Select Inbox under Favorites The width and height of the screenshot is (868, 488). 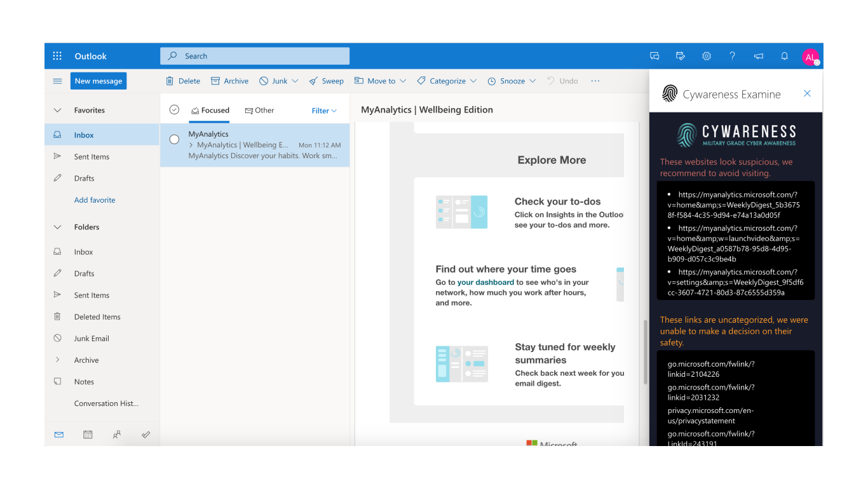pos(102,135)
